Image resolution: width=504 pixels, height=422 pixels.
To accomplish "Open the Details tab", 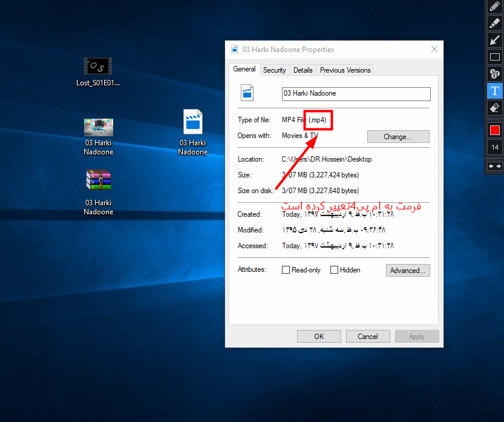I will (303, 70).
